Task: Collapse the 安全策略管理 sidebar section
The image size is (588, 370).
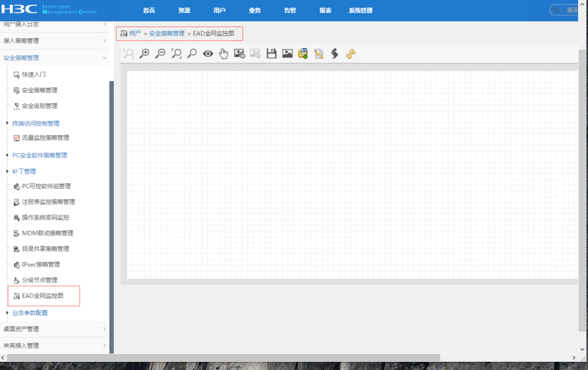Action: (x=104, y=58)
